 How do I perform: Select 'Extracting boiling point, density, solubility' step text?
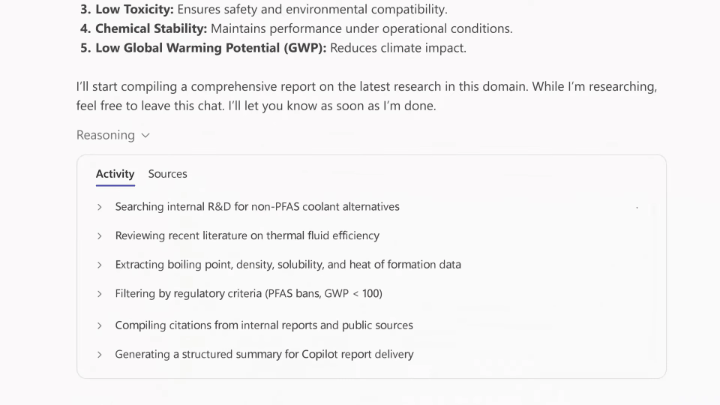(x=288, y=265)
